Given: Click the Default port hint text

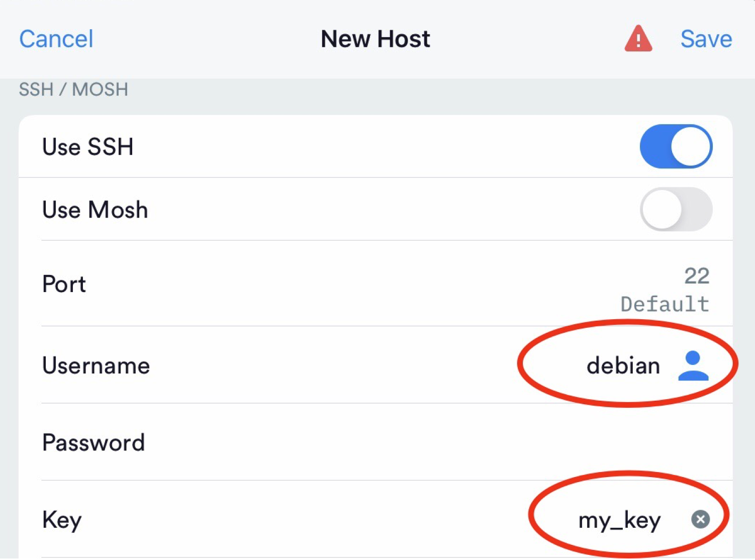Looking at the screenshot, I should pyautogui.click(x=665, y=304).
